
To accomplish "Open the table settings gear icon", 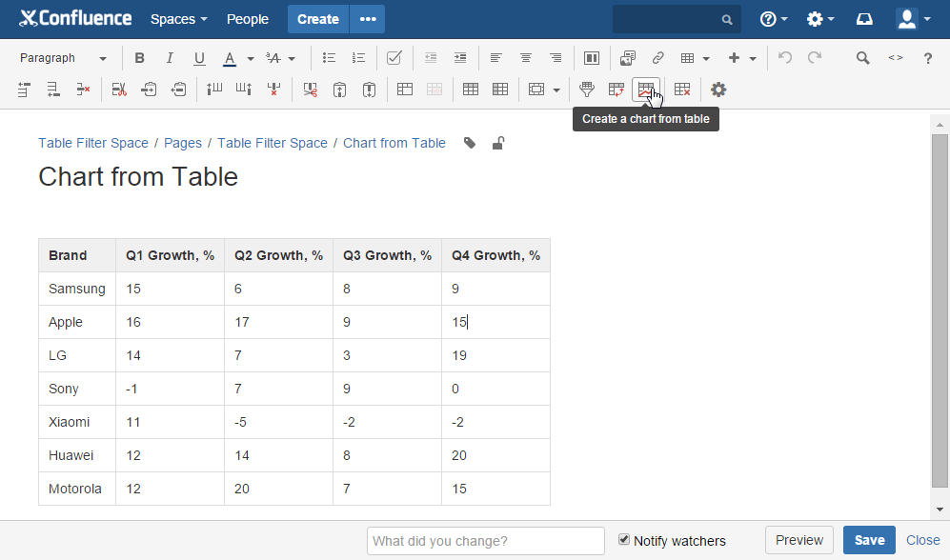I will click(718, 90).
